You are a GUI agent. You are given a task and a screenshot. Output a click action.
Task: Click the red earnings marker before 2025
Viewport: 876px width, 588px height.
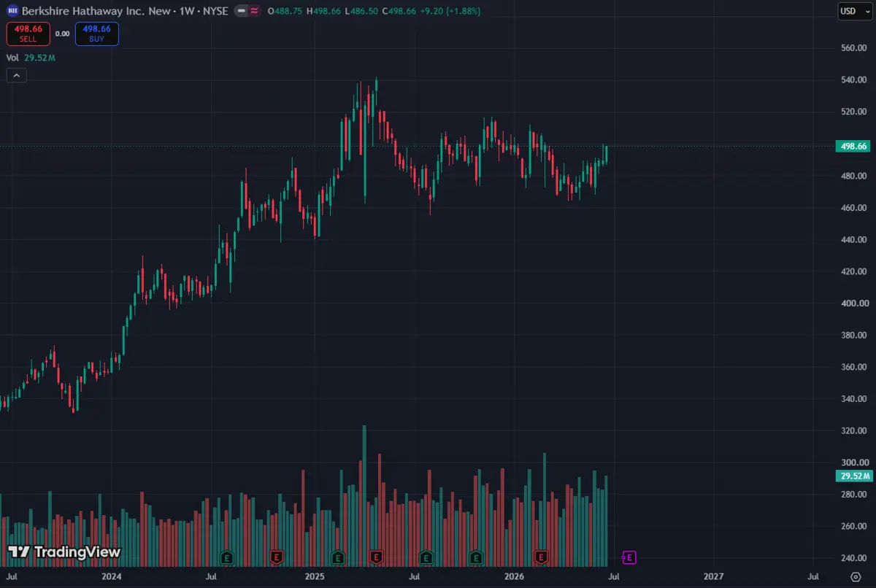pos(277,557)
